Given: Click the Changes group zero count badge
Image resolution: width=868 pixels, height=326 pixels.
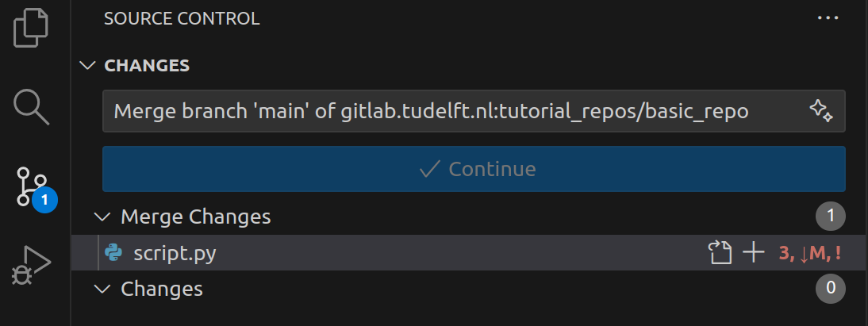Looking at the screenshot, I should coord(830,290).
